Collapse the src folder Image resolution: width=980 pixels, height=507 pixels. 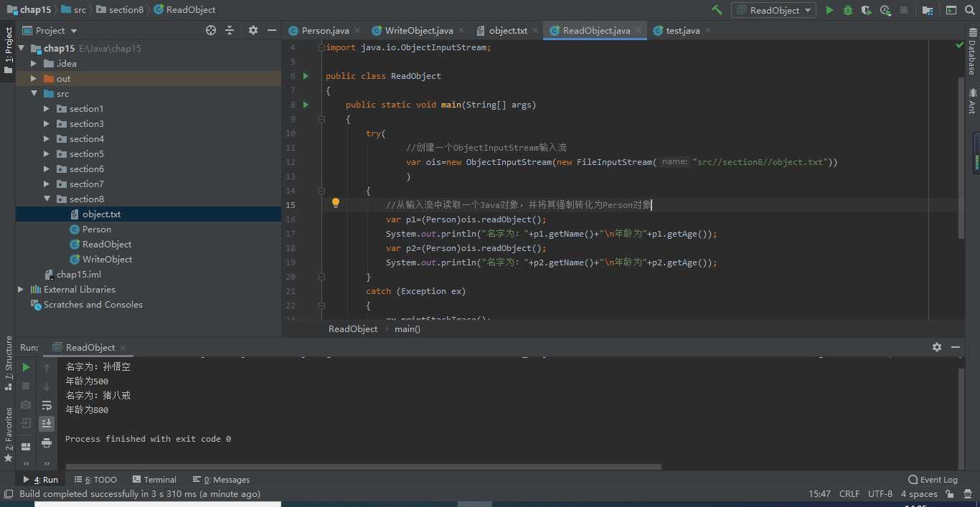click(34, 94)
